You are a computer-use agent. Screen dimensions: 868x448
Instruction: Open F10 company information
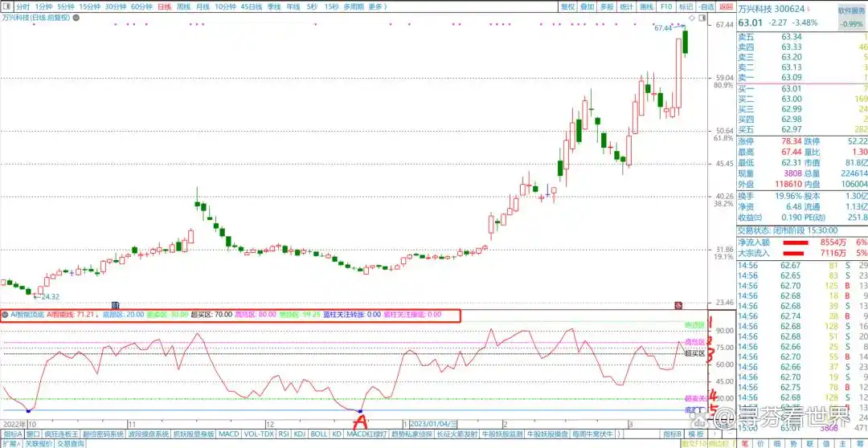coord(666,6)
